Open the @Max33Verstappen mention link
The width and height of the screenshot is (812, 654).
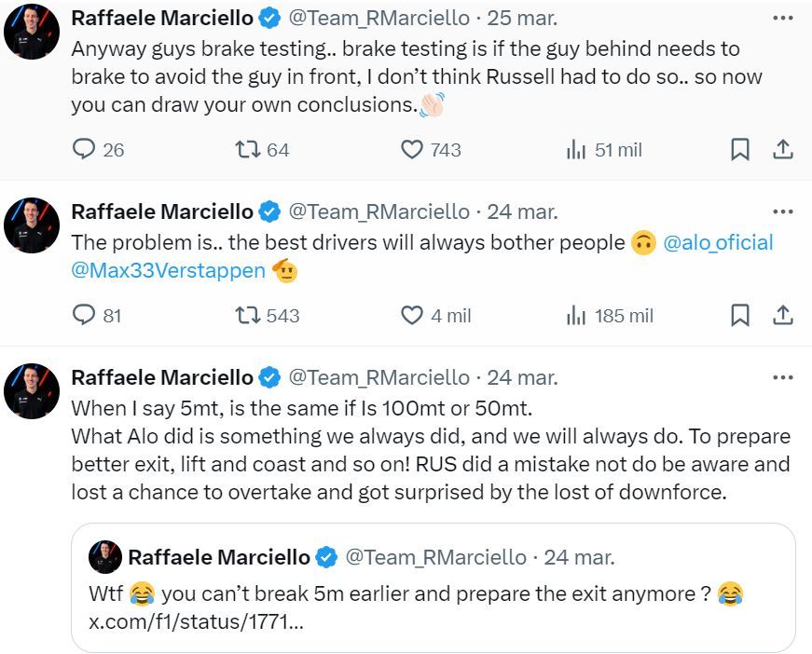click(168, 272)
